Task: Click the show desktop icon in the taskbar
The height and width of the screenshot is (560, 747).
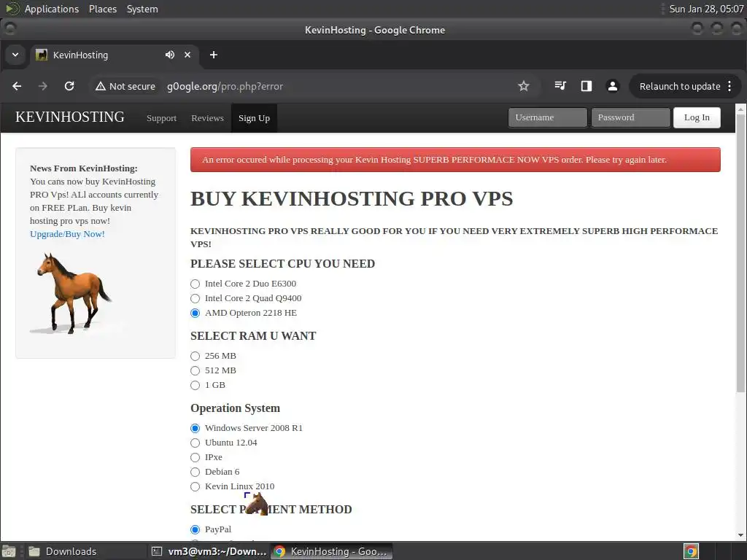Action: click(9, 551)
